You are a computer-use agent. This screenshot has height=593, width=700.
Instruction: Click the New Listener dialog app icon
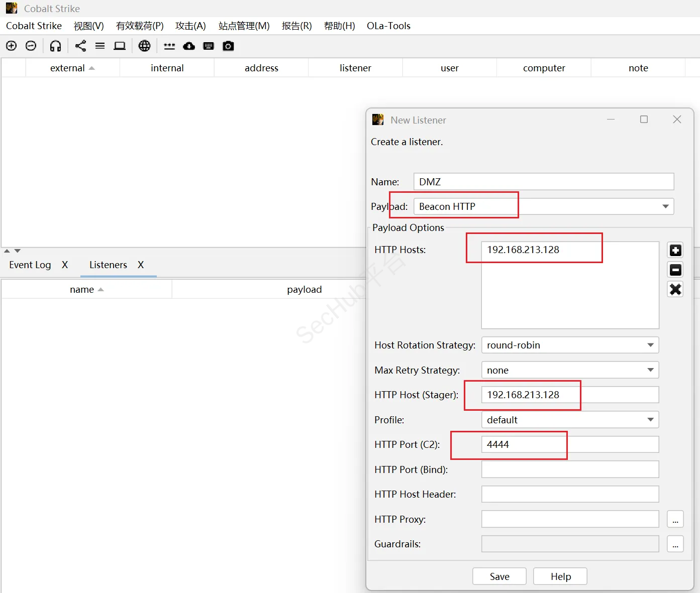(x=378, y=120)
